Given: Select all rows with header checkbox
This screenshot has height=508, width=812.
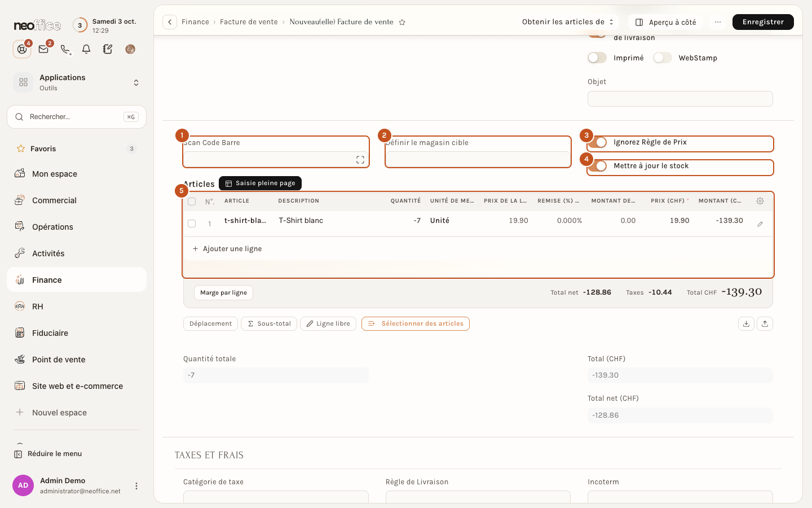Looking at the screenshot, I should [x=192, y=202].
